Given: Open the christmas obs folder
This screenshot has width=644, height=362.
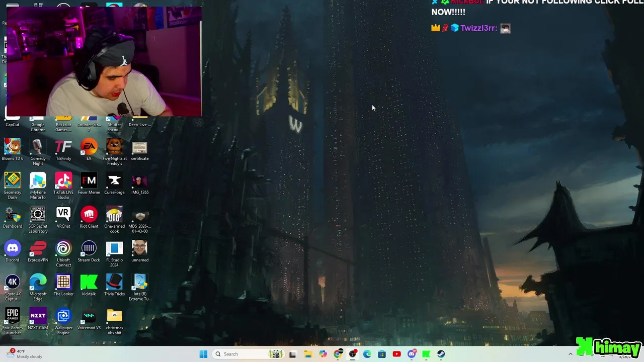Looking at the screenshot, I should (114, 322).
